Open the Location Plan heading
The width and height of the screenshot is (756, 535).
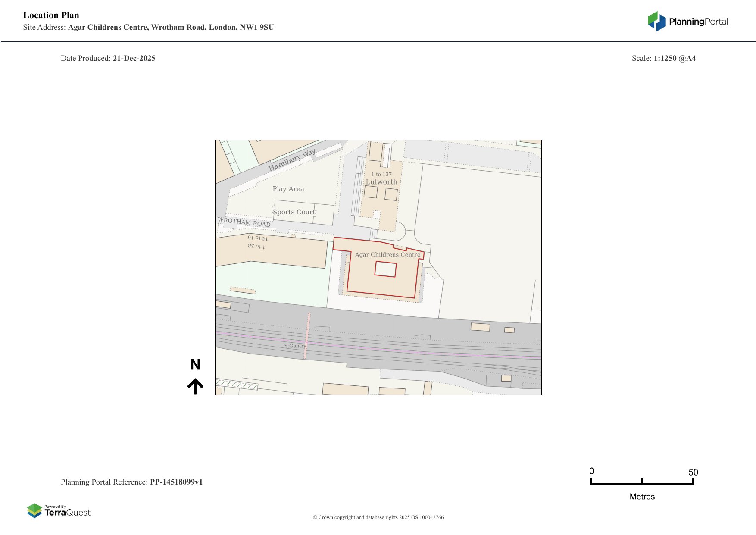pyautogui.click(x=51, y=15)
